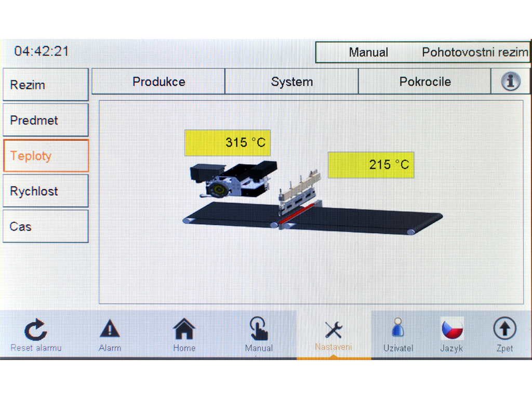Edit the 315 °C temperature field
Screen dimensions: 532x399
228,143
